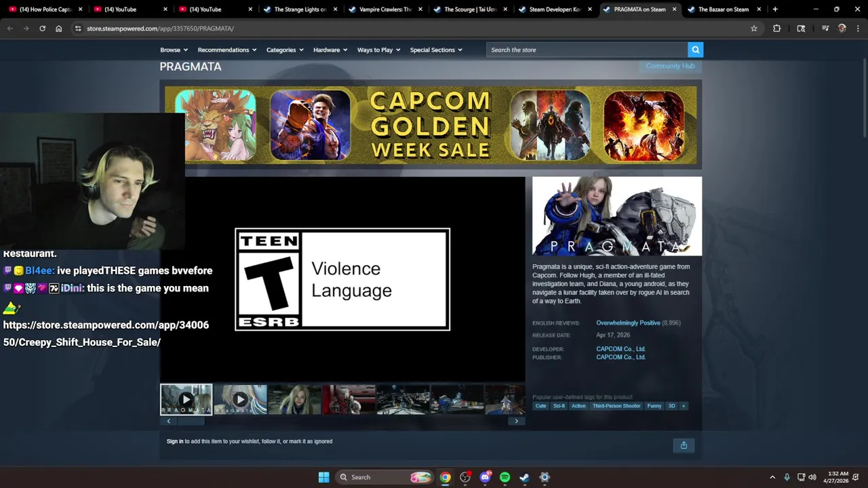Image resolution: width=868 pixels, height=488 pixels.
Task: Click the Third-Person Shooter tag
Action: click(x=616, y=406)
